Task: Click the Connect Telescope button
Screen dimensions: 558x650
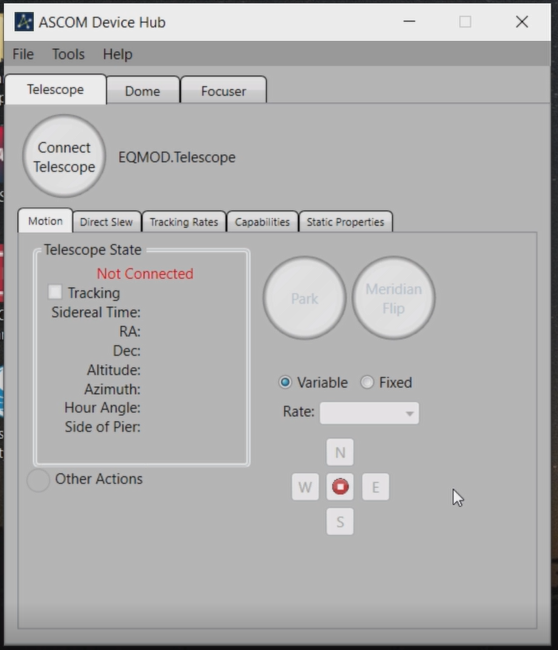Action: [x=64, y=156]
